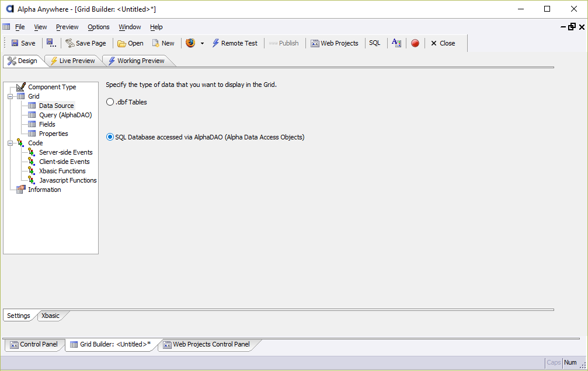Switch to the Design tab

click(x=23, y=61)
